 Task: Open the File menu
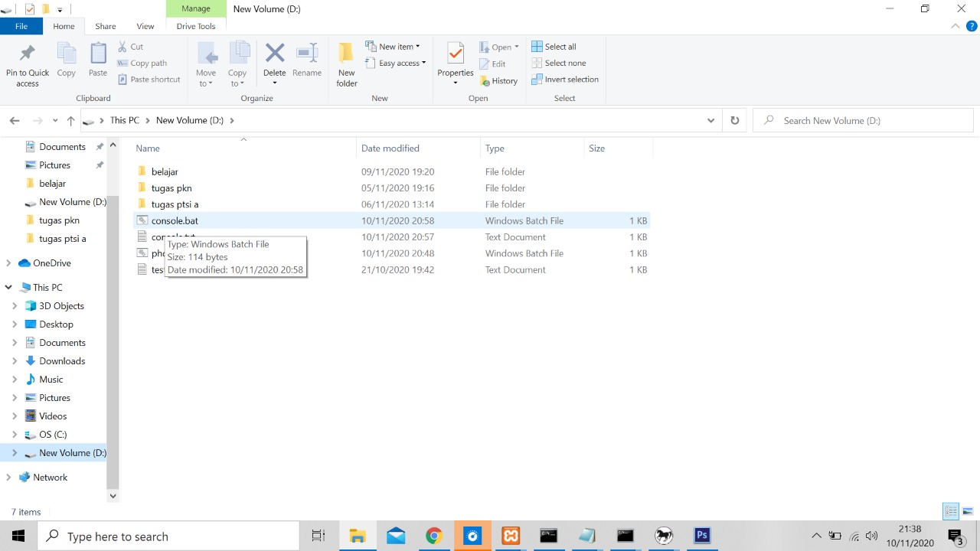click(x=21, y=25)
